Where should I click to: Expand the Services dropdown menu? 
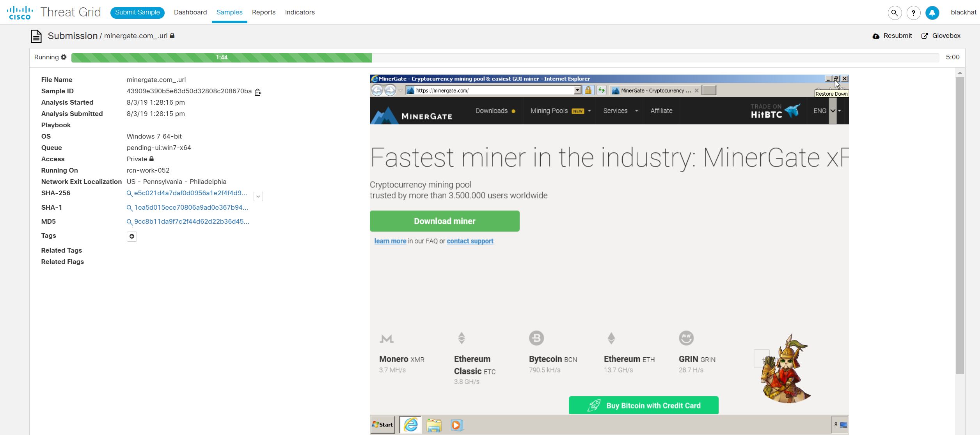(620, 111)
